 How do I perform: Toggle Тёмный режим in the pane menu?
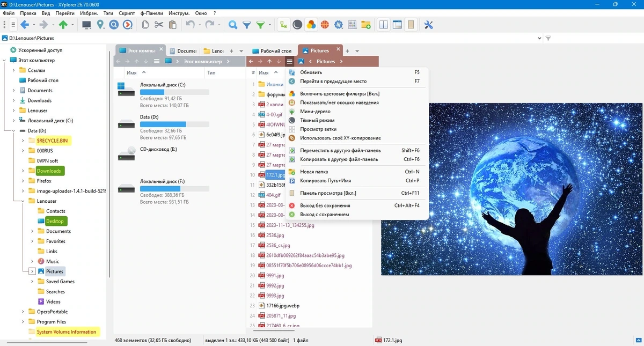[317, 120]
